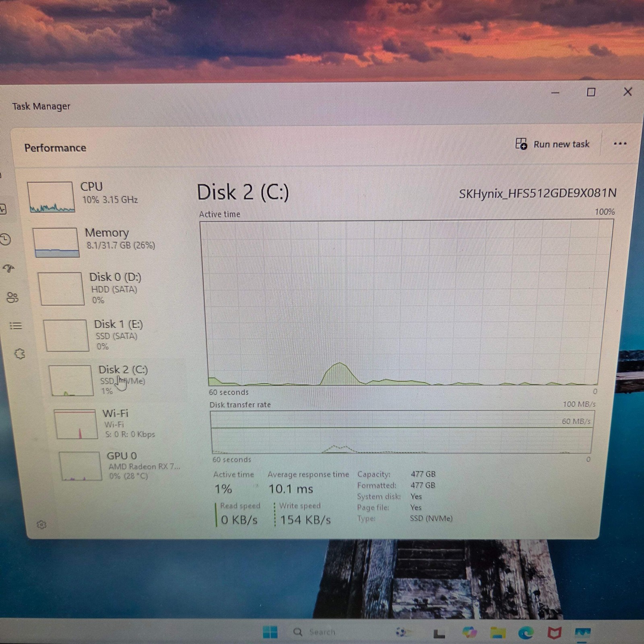Click the Active time graph area
This screenshot has height=644, width=644.
tap(405, 303)
